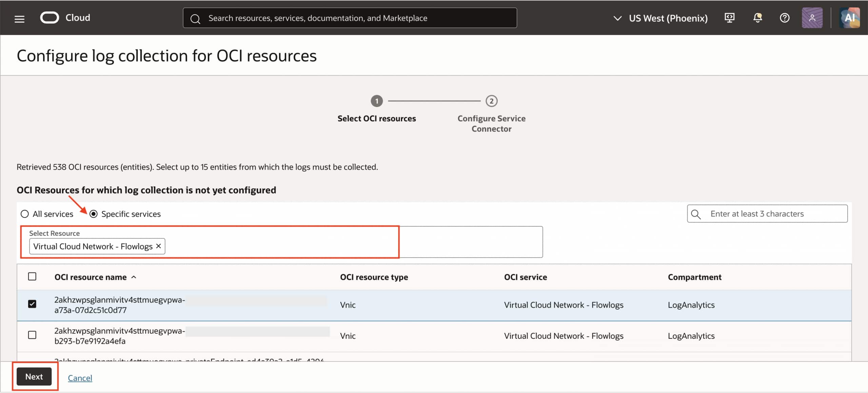
Task: Click LogAnalytics in the a73a-07d2c51c0d77 row
Action: point(691,305)
